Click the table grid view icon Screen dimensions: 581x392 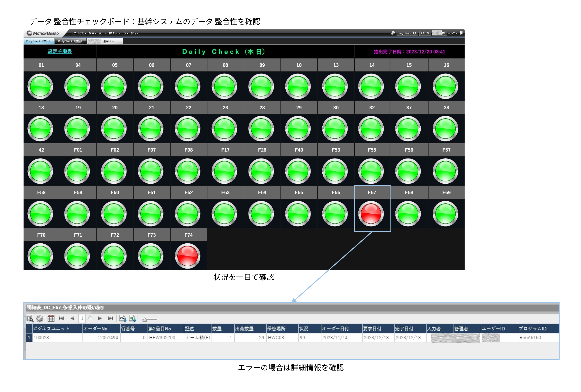coord(51,318)
